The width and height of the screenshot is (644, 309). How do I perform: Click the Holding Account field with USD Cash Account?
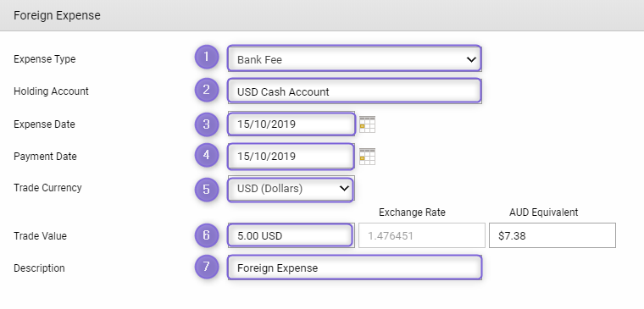tap(354, 91)
